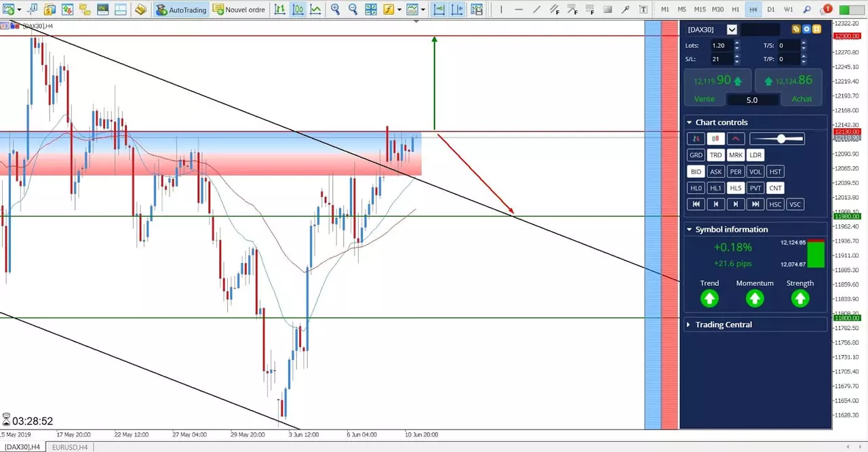Zoom out on the chart
The height and width of the screenshot is (452, 868).
pos(353,9)
